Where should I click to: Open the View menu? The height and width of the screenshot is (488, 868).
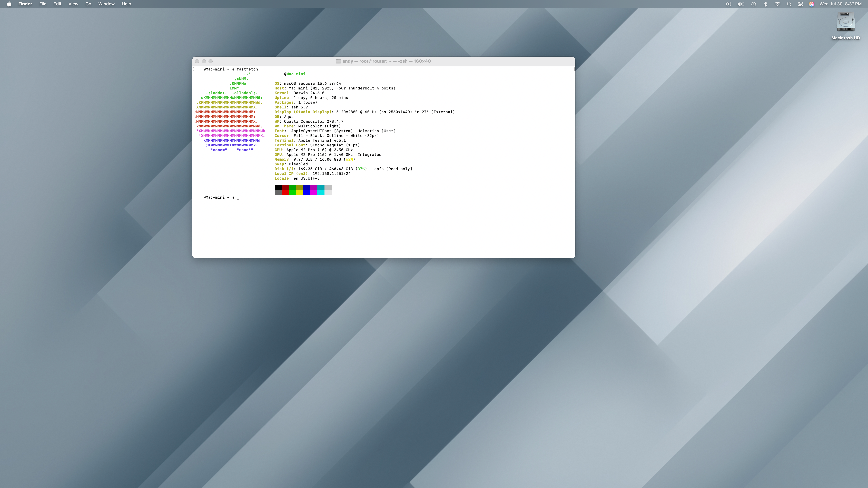73,4
